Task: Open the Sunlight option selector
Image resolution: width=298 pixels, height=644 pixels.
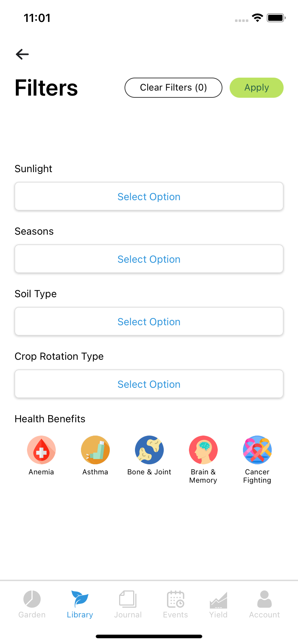Action: pyautogui.click(x=149, y=196)
